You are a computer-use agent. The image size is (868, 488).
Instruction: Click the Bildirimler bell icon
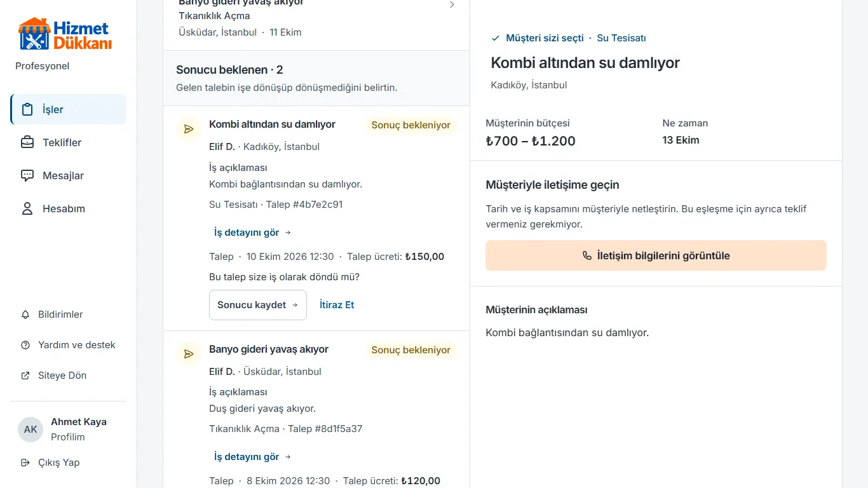pyautogui.click(x=25, y=315)
